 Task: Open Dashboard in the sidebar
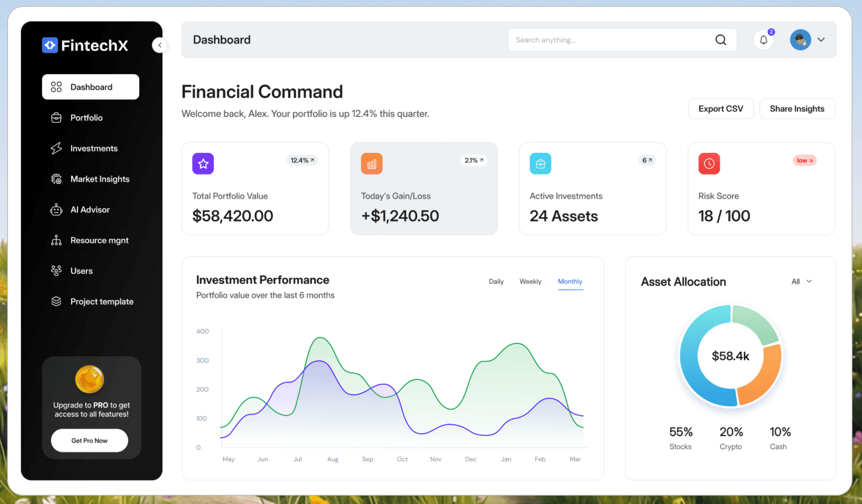[91, 87]
